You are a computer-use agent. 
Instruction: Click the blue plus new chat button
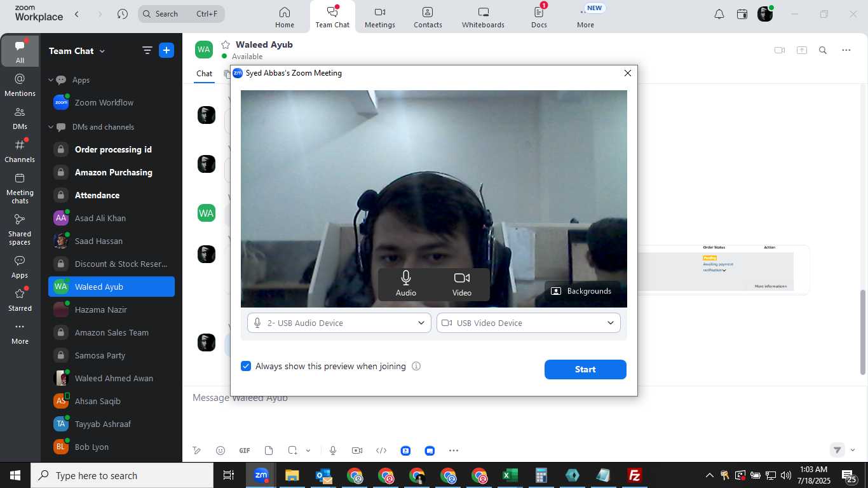click(166, 50)
